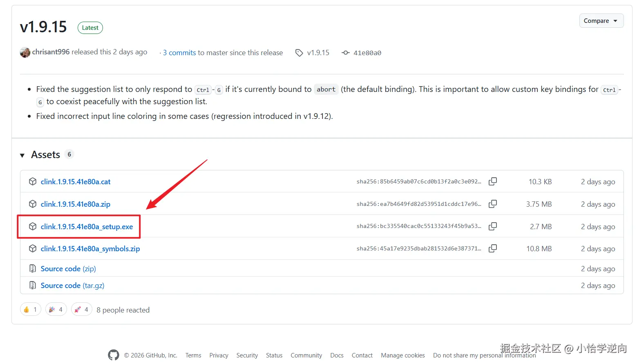The image size is (637, 364).
Task: Open the Privacy footer link
Action: 219,355
